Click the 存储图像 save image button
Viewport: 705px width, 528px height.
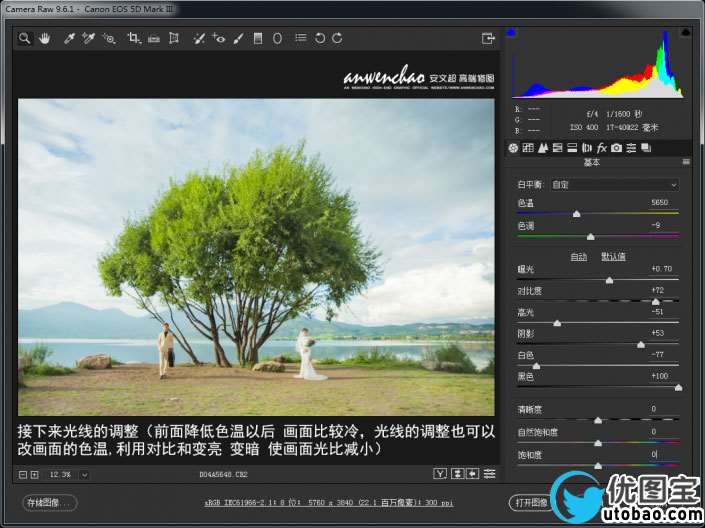(x=49, y=502)
